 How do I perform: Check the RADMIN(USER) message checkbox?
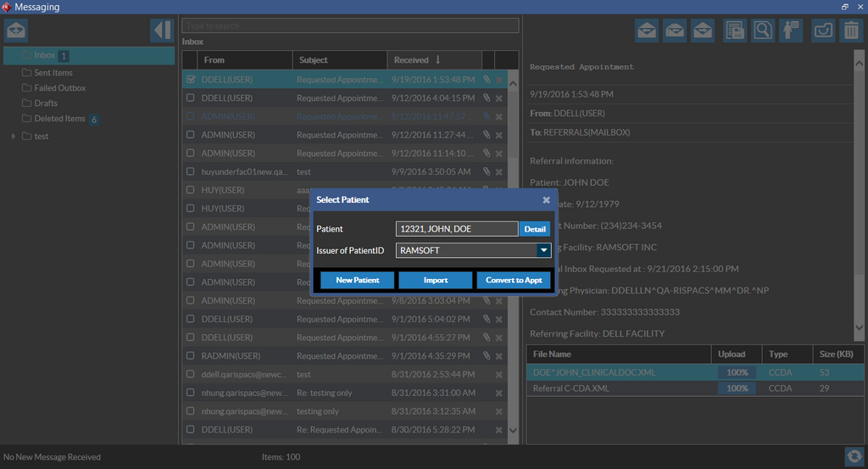click(x=191, y=356)
